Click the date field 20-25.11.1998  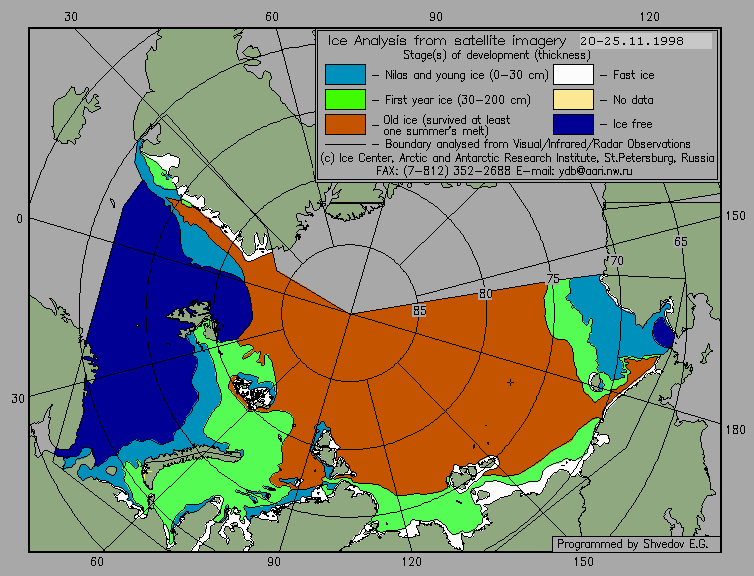645,41
